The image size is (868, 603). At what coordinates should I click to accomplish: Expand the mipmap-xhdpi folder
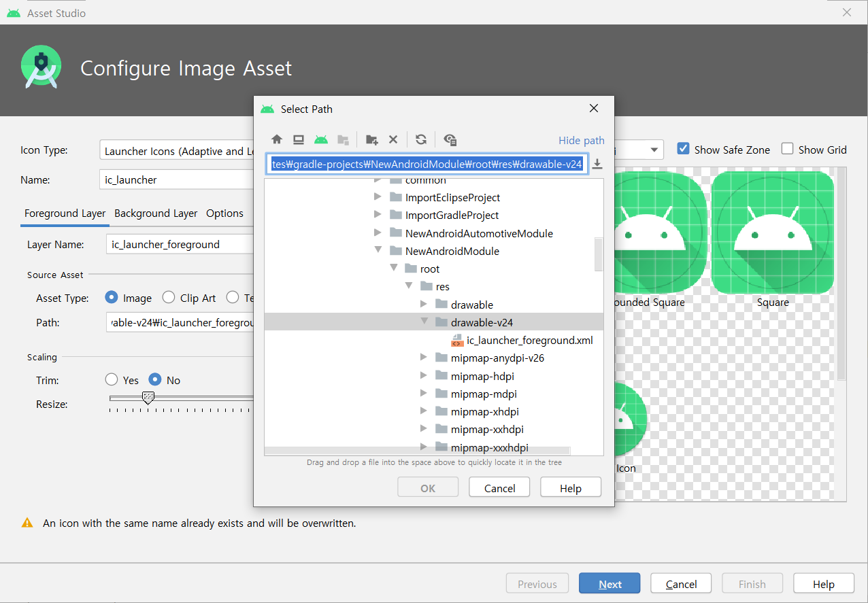[x=424, y=411]
